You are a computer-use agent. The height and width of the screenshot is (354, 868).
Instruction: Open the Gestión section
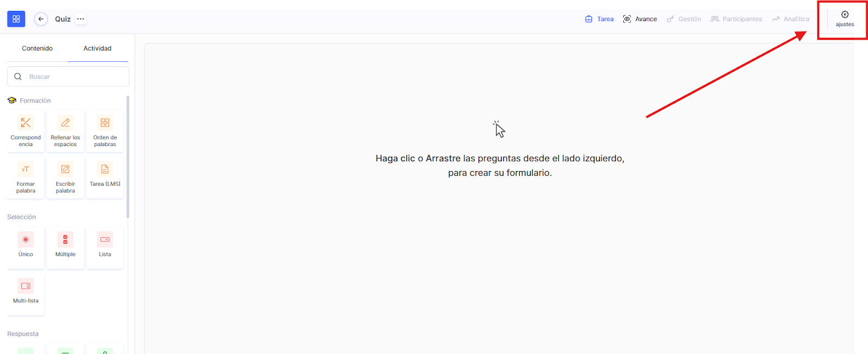(684, 19)
